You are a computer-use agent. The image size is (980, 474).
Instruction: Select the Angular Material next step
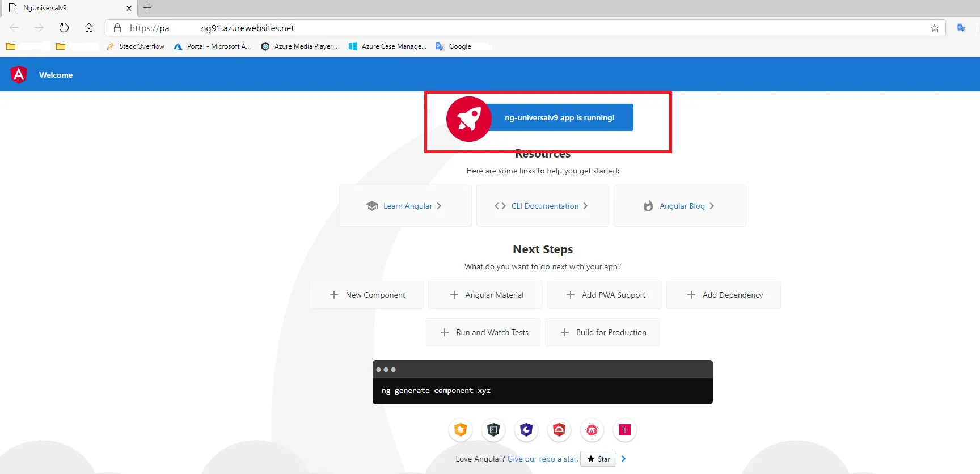tap(485, 295)
